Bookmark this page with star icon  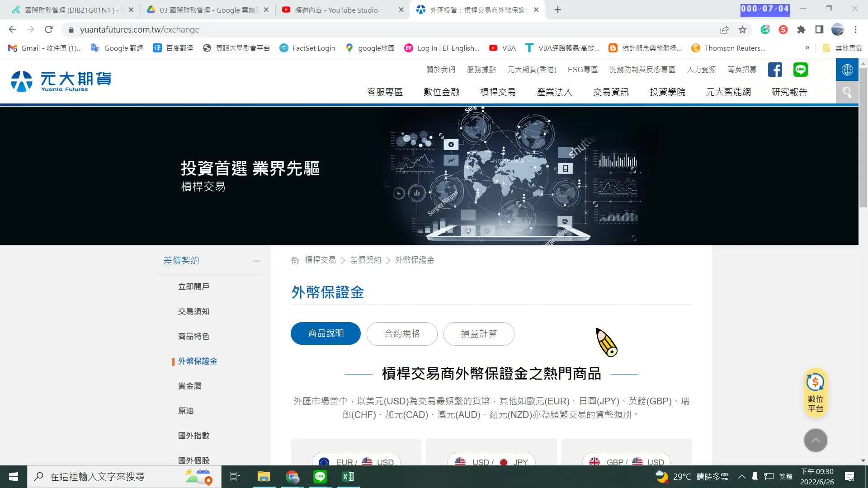[742, 30]
